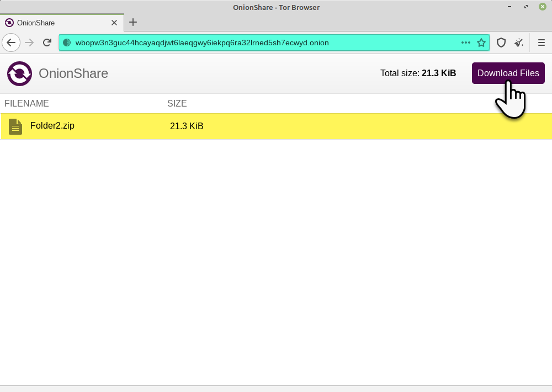Minimize the Tor Browser window

tap(509, 7)
